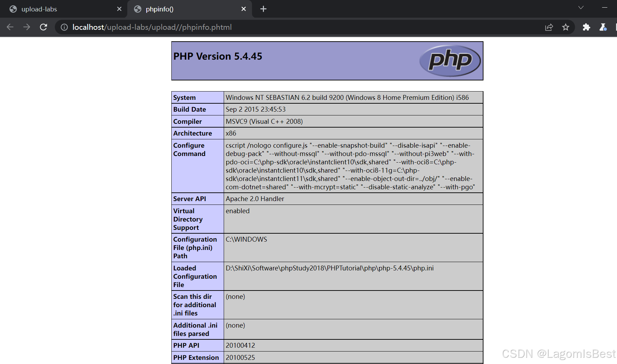Select the Architecture label

(x=193, y=133)
